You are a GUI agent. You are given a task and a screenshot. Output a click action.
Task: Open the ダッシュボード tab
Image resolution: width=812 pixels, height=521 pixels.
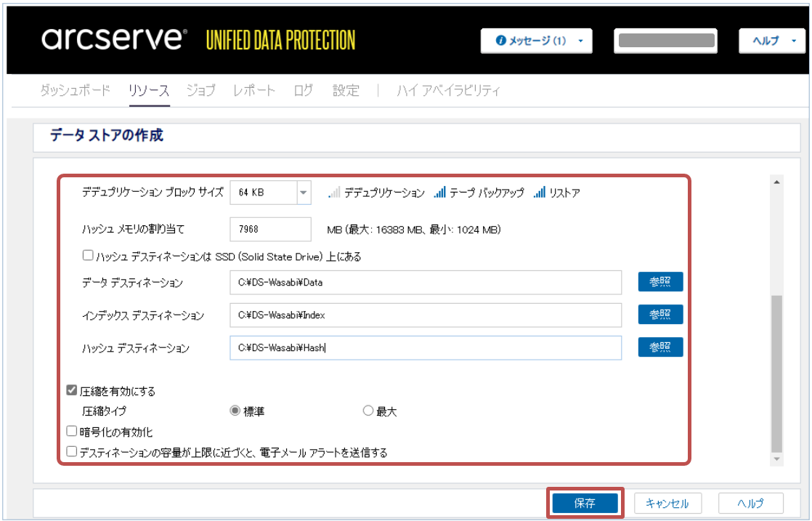[76, 91]
